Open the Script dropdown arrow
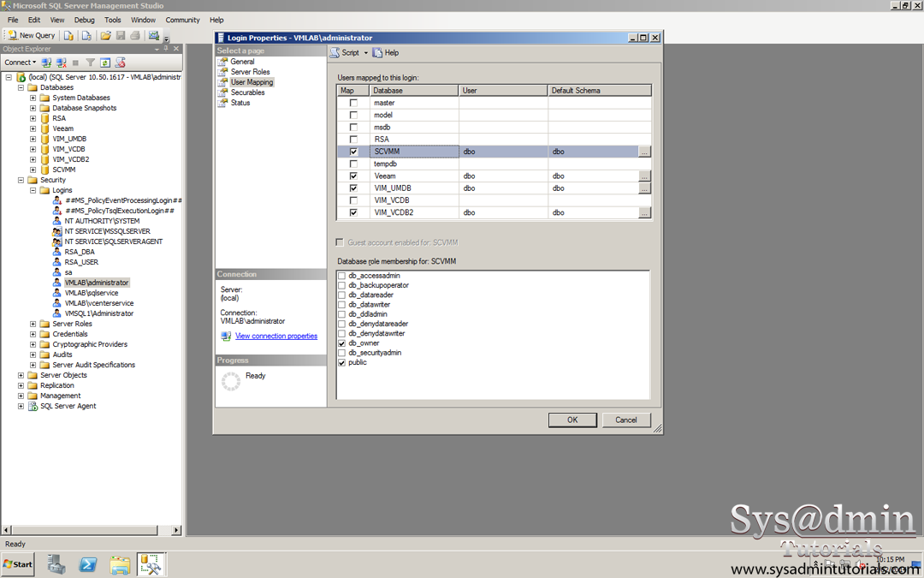The image size is (924, 578). click(365, 53)
